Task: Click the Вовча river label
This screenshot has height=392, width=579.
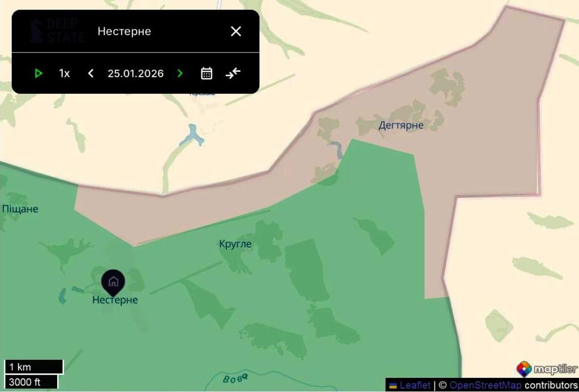Action: [236, 378]
